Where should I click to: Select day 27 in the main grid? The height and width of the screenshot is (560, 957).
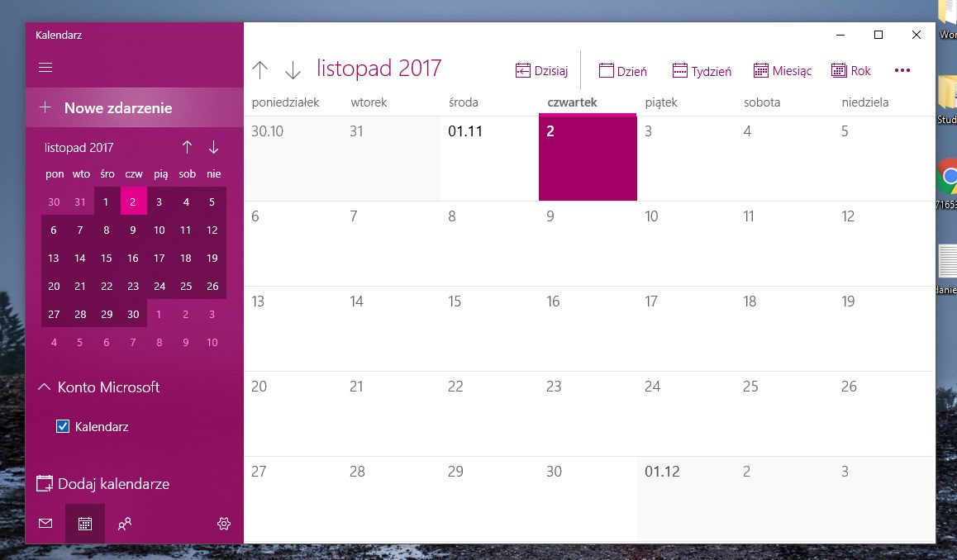pyautogui.click(x=293, y=498)
